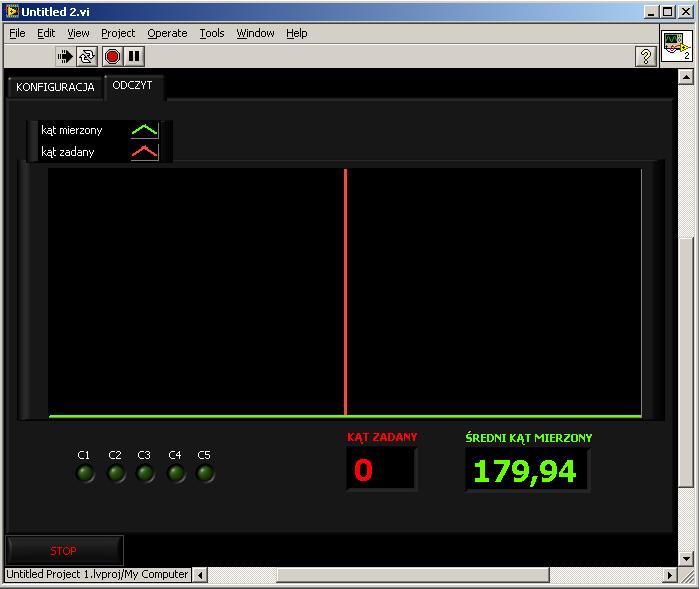This screenshot has width=700, height=589.
Task: Click the KĄT ZADANY red label
Action: pos(382,437)
